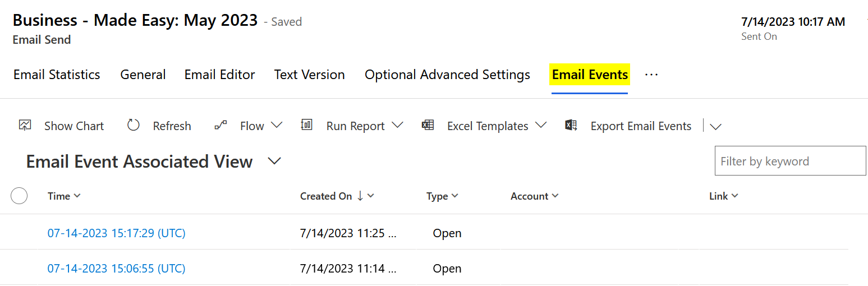Click the Account column header text
Image resolution: width=868 pixels, height=286 pixels.
tap(529, 196)
